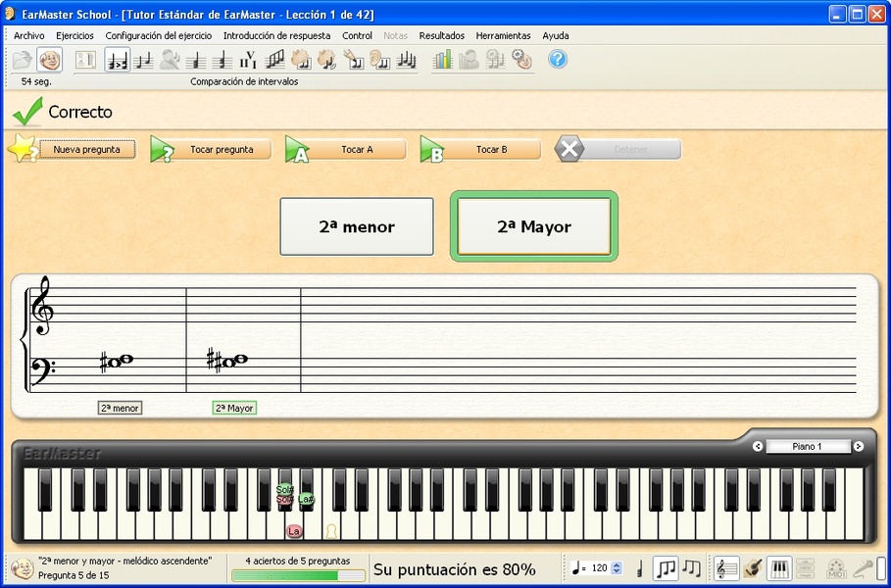Screen dimensions: 891x588
Task: Click the Sol# marker on the black key
Action: click(284, 489)
